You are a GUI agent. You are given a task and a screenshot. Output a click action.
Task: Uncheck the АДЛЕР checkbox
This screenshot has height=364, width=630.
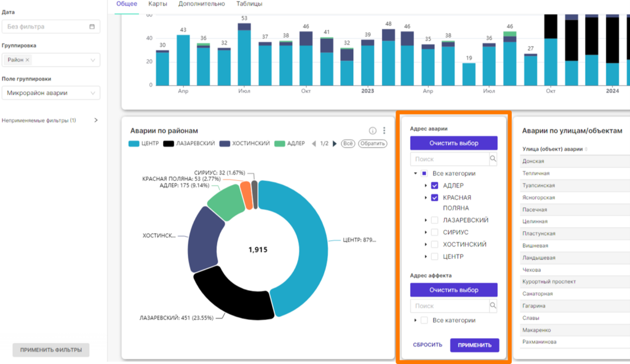pos(434,186)
